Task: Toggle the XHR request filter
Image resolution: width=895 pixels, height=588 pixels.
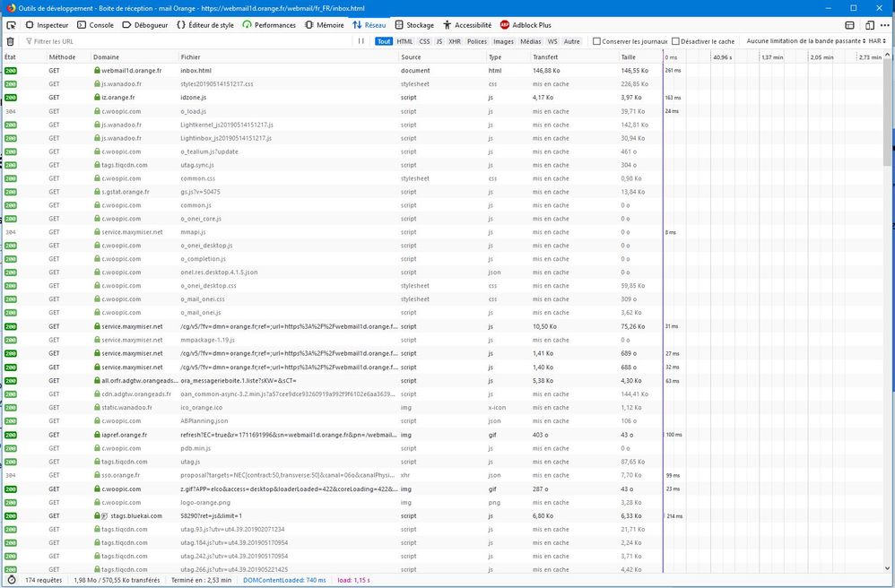Action: pyautogui.click(x=455, y=41)
